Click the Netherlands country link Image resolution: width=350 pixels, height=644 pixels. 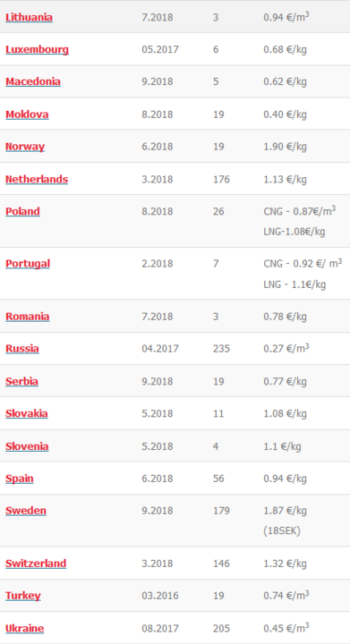pos(37,179)
